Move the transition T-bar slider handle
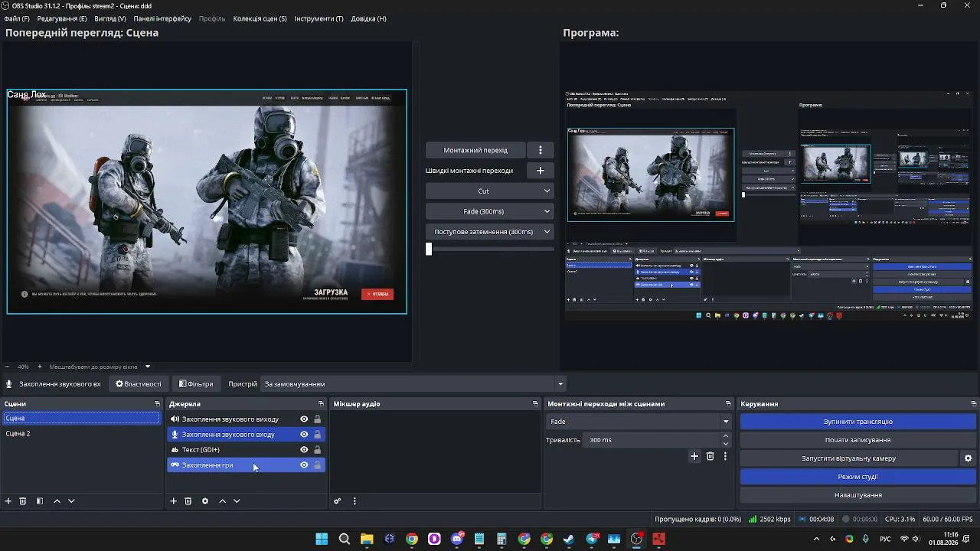 point(429,249)
